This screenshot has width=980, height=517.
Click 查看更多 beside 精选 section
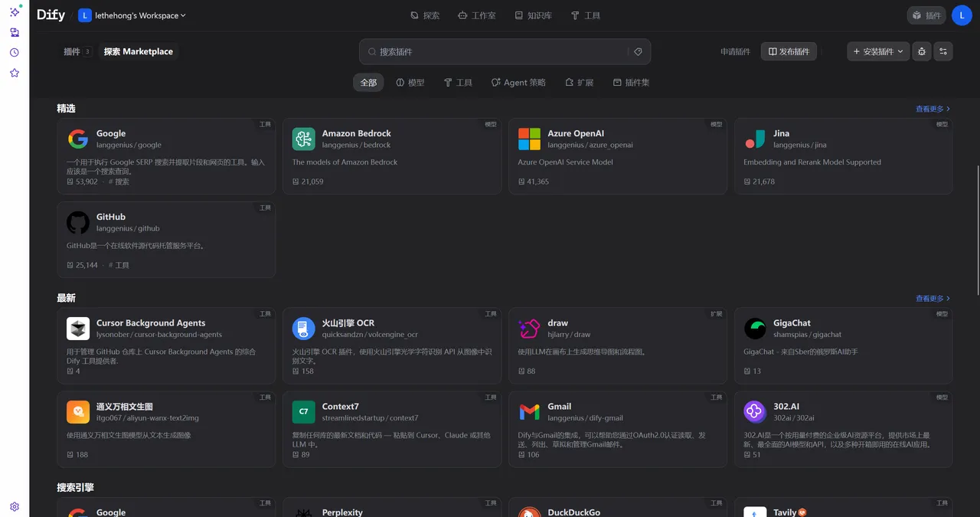[933, 109]
